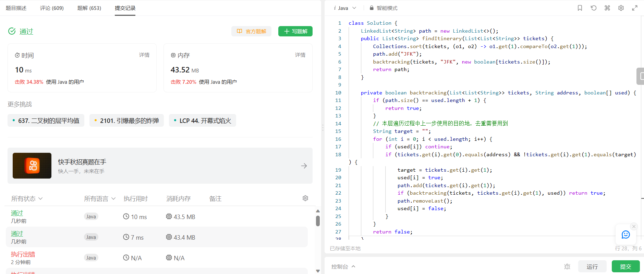
Task: Click 'return false;' on line 27
Action: 393,232
